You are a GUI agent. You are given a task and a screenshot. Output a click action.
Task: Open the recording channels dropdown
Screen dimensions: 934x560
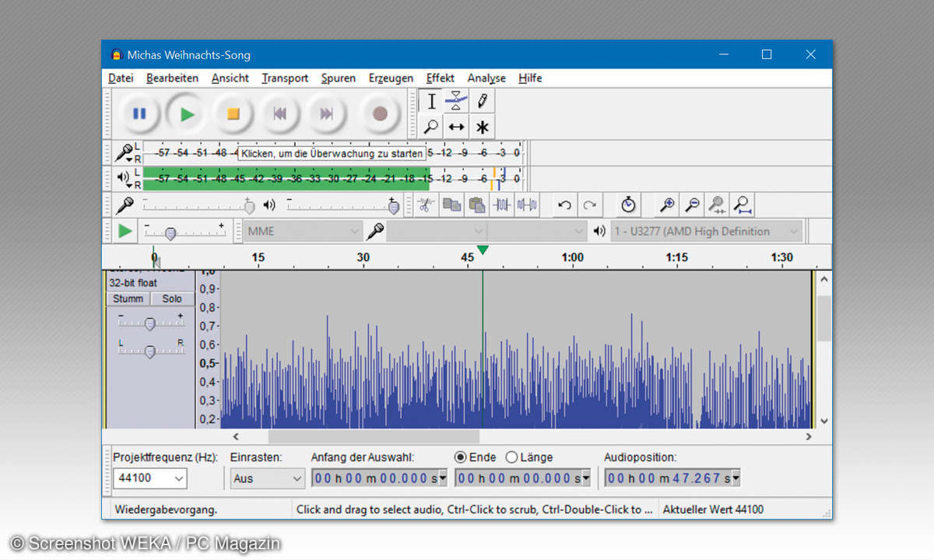click(537, 231)
